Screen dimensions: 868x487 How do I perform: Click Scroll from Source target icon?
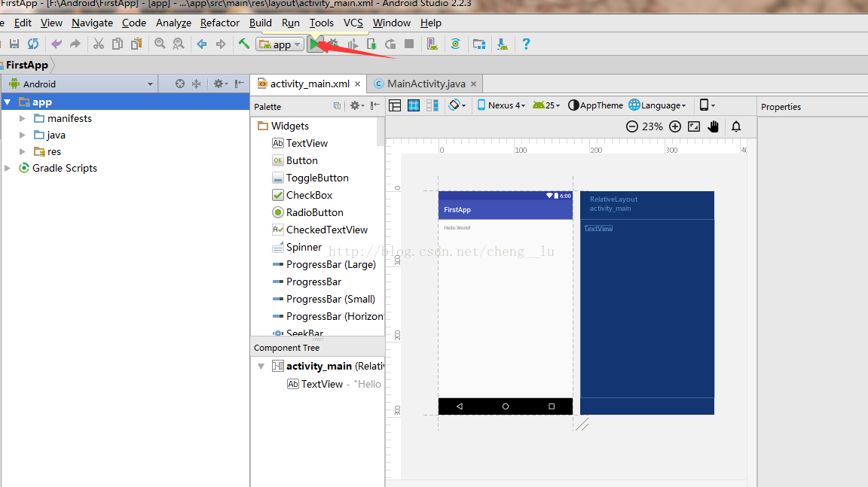180,84
